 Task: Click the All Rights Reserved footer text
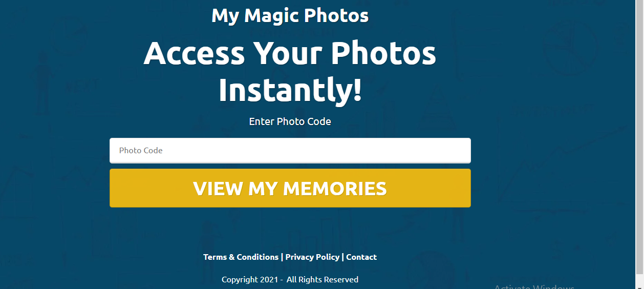[323, 280]
